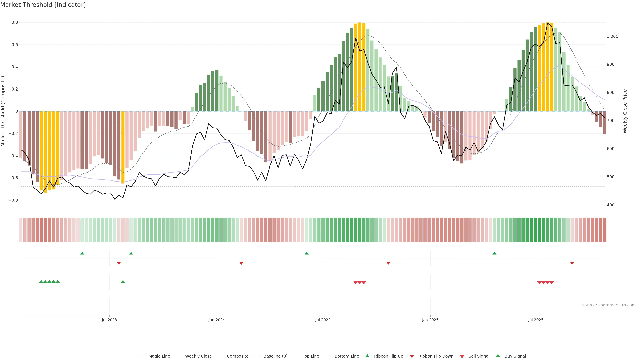Toggle the Magic Line legend entry
The height and width of the screenshot is (362, 644).
(x=159, y=356)
